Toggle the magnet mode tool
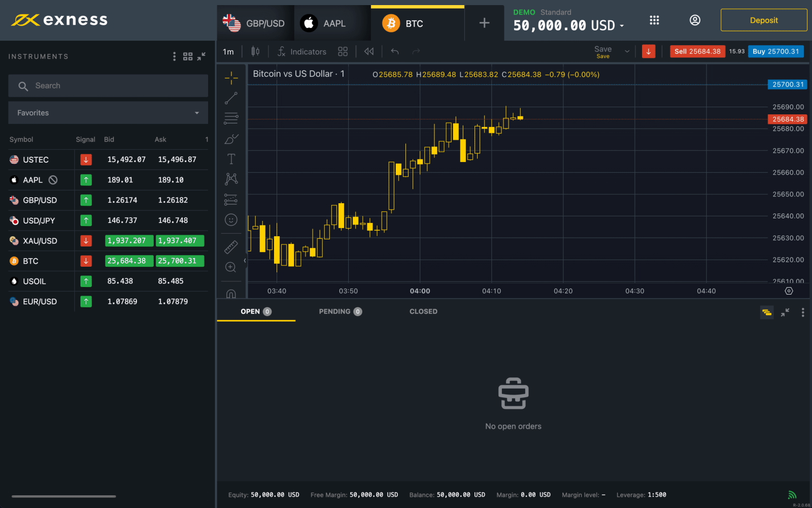812x508 pixels. pyautogui.click(x=231, y=294)
